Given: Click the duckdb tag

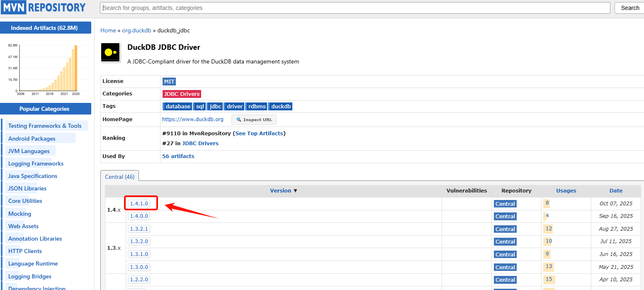Looking at the screenshot, I should pos(281,107).
